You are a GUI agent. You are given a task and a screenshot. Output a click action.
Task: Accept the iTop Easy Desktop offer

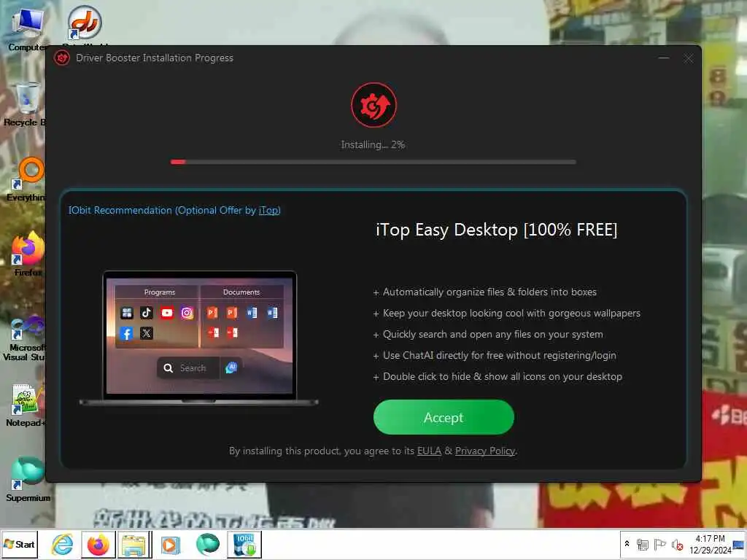[444, 417]
